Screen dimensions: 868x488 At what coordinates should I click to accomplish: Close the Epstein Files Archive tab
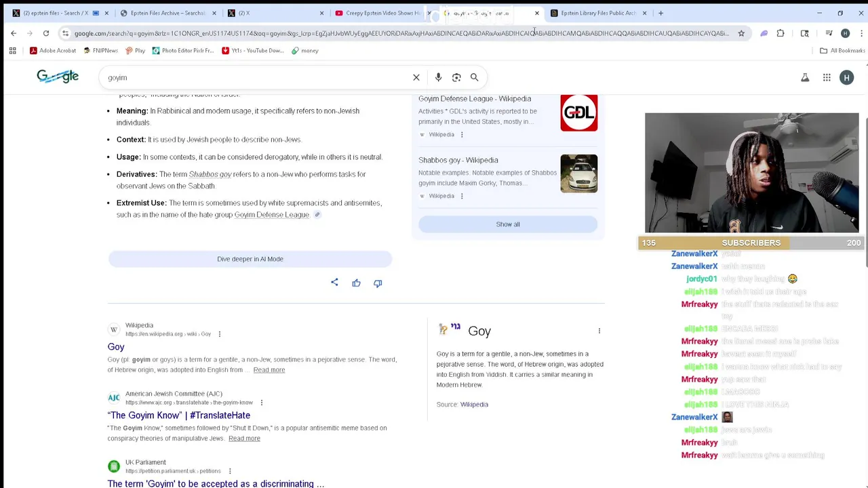click(x=214, y=13)
